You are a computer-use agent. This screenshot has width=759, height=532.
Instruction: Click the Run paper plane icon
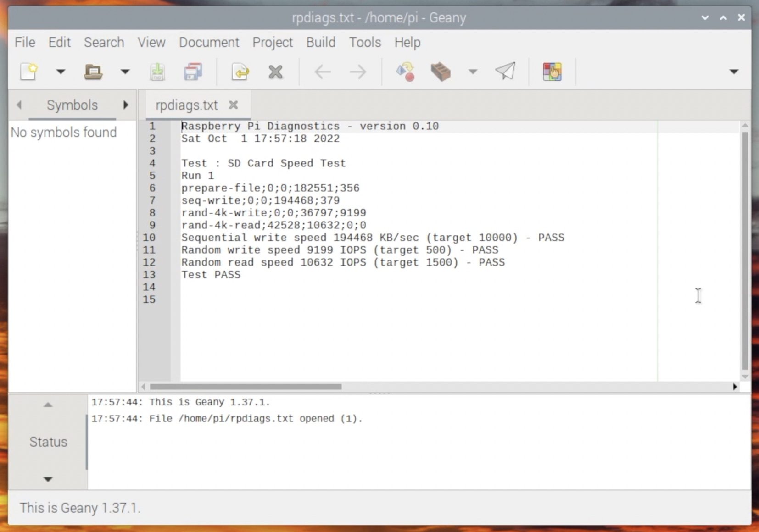[x=505, y=72]
